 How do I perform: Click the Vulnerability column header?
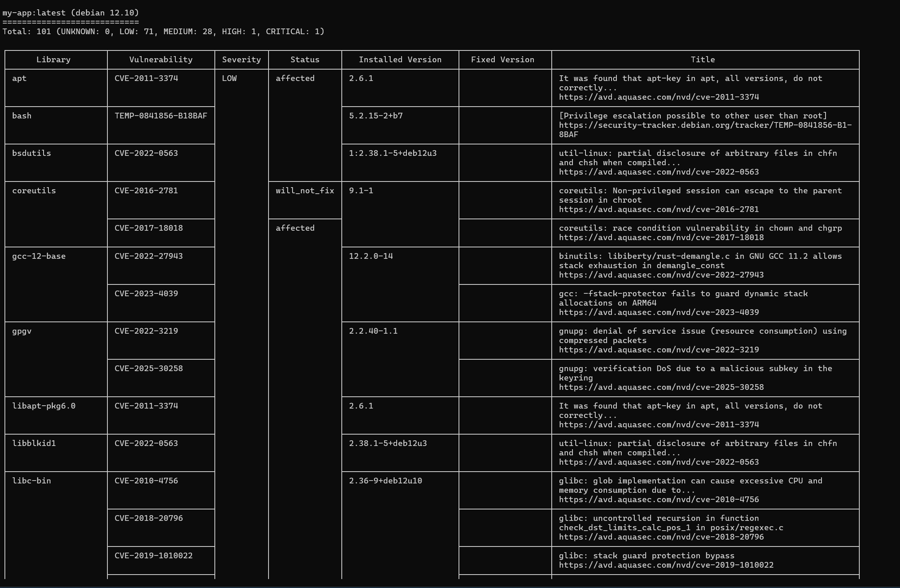click(x=161, y=59)
